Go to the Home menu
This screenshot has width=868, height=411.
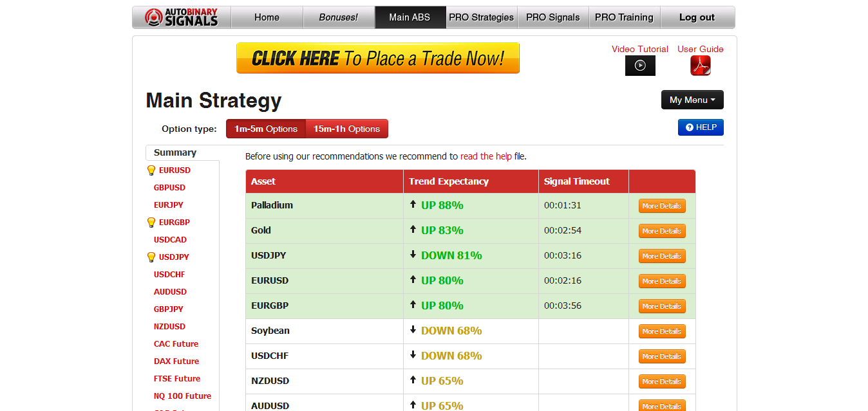coord(267,17)
